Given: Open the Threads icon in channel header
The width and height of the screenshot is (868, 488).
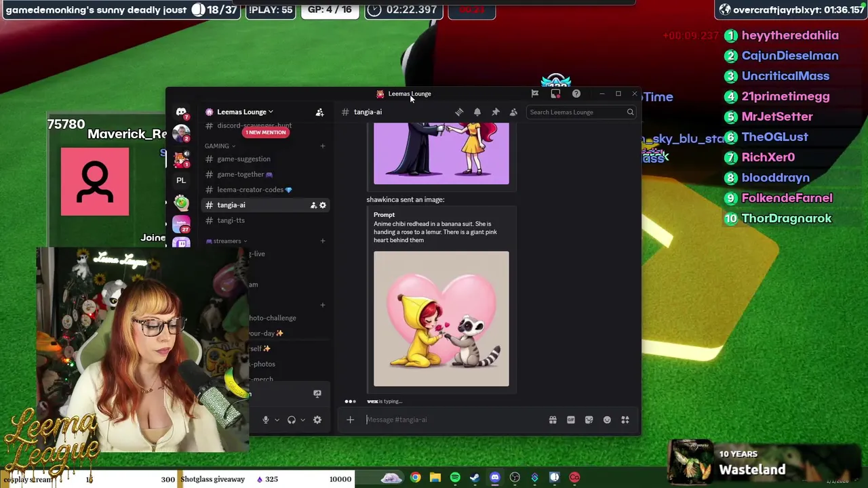Looking at the screenshot, I should click(x=459, y=112).
